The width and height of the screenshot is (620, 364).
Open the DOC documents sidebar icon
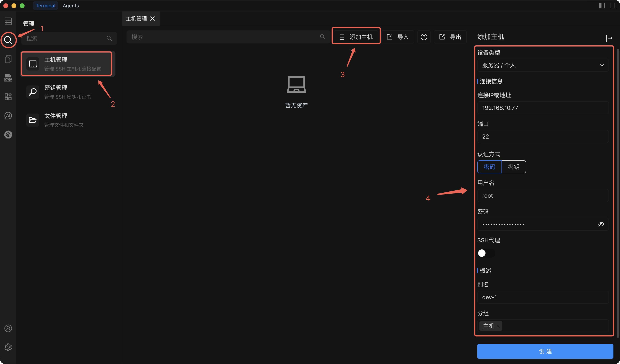[8, 78]
